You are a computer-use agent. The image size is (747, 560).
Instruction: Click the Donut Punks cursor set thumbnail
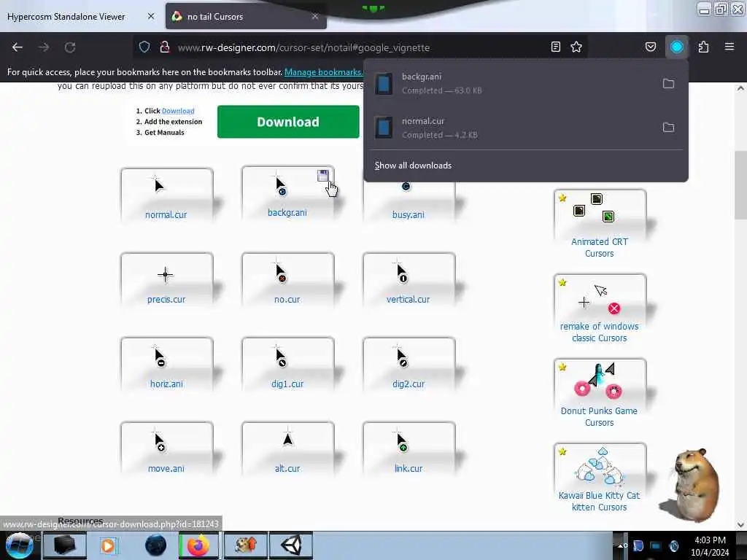[x=600, y=382]
